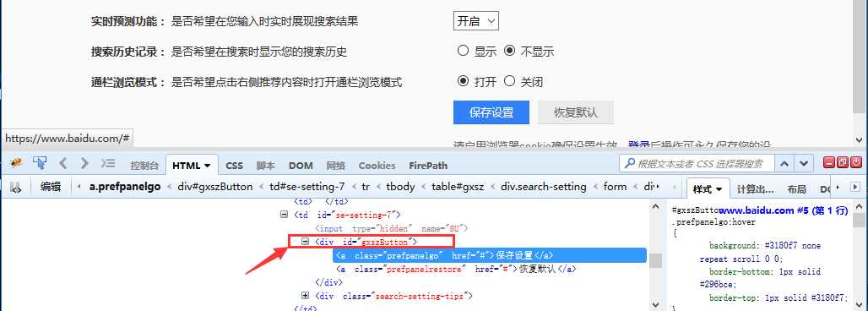
Task: Select the hidden input SU node
Action: point(392,228)
